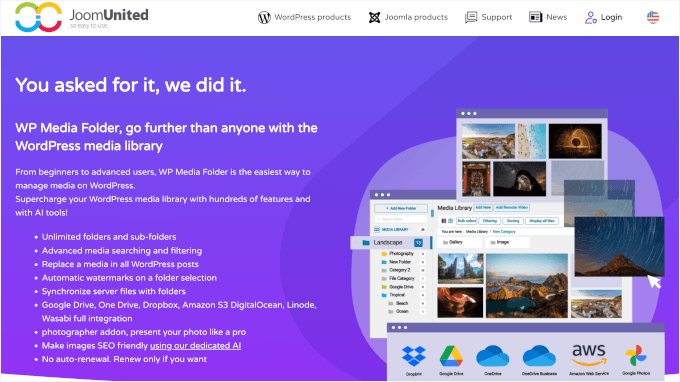Click the aerial beach thumbnail

coord(531,141)
